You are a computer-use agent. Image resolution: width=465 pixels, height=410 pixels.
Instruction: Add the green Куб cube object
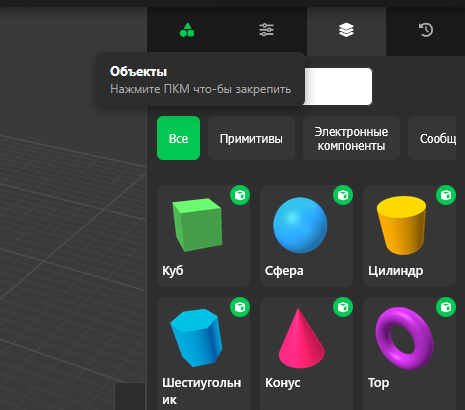(203, 236)
